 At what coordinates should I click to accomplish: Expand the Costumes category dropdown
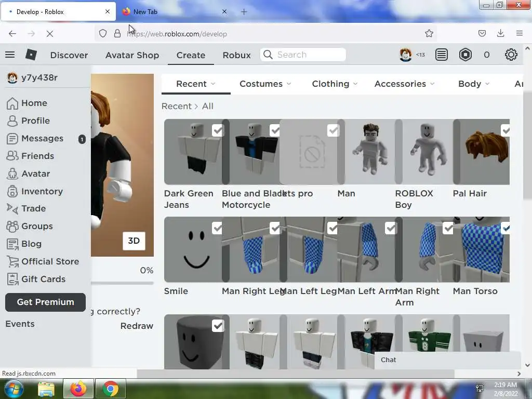tap(289, 84)
